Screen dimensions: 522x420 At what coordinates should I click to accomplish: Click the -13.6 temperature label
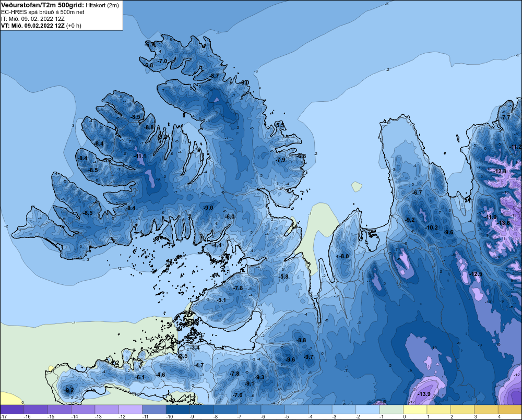[503, 223]
